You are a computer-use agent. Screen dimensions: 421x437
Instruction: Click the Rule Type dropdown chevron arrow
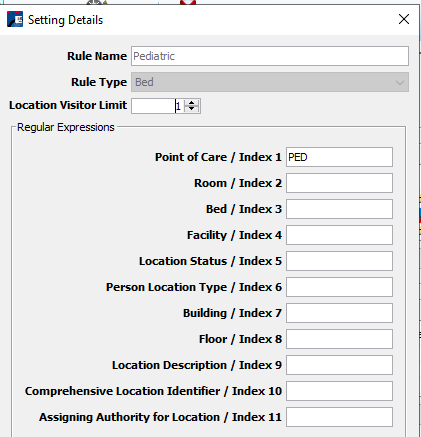(x=400, y=82)
